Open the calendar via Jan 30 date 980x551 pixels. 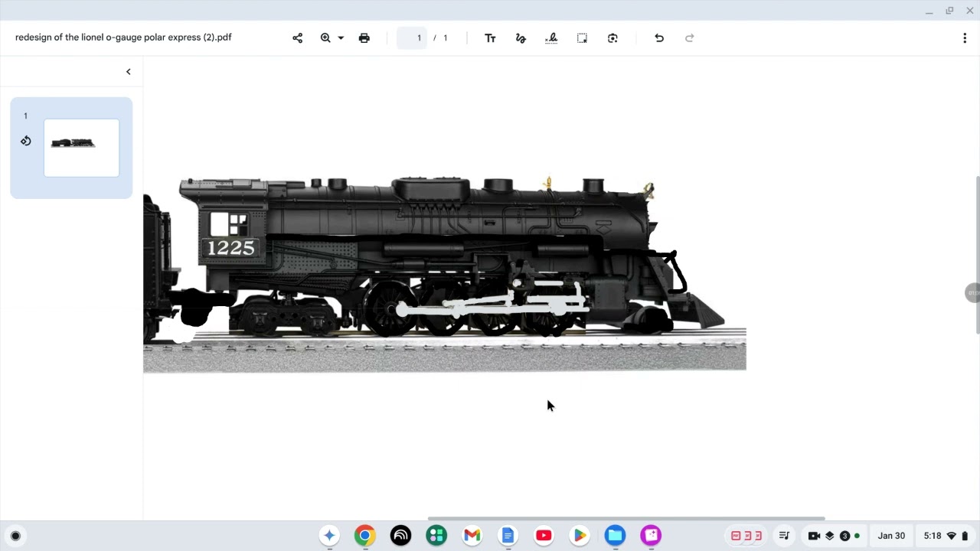891,536
